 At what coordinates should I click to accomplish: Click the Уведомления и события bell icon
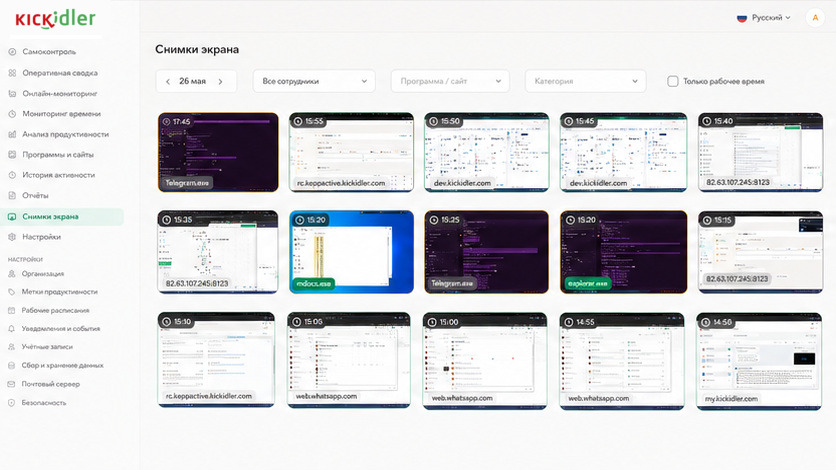point(12,328)
